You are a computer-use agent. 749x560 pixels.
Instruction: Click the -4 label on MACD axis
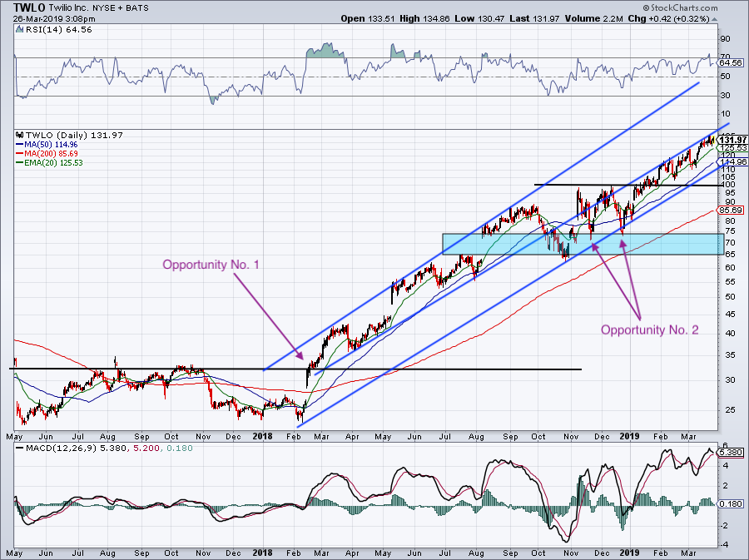[724, 545]
